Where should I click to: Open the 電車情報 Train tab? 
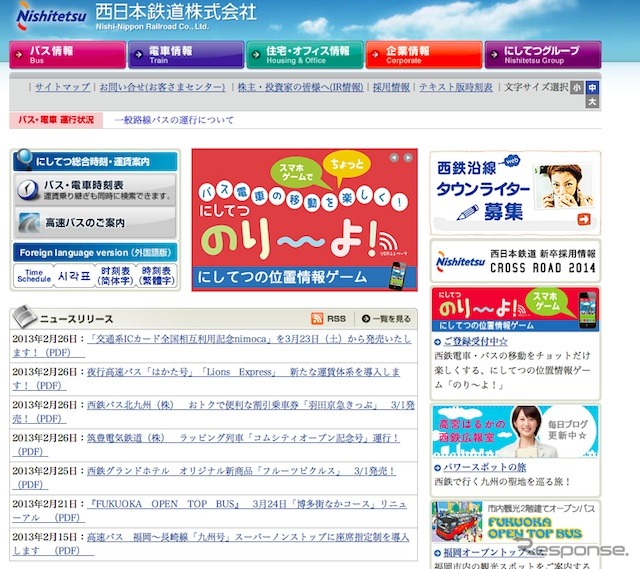point(186,55)
